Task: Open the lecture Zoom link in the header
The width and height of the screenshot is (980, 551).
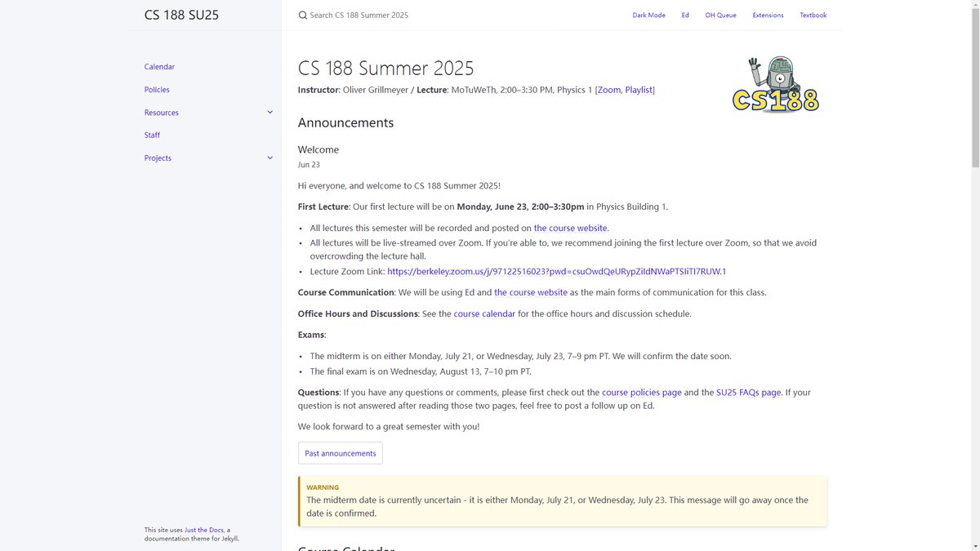Action: [x=609, y=90]
